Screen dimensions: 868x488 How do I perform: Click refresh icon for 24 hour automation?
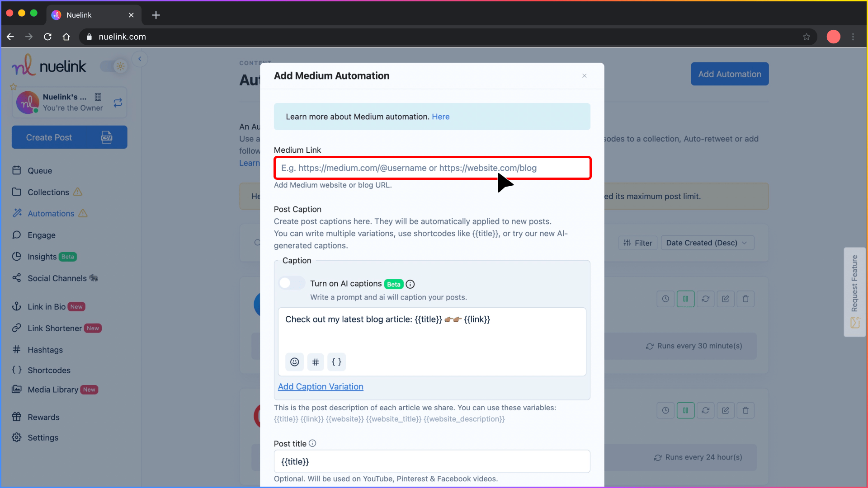(705, 410)
